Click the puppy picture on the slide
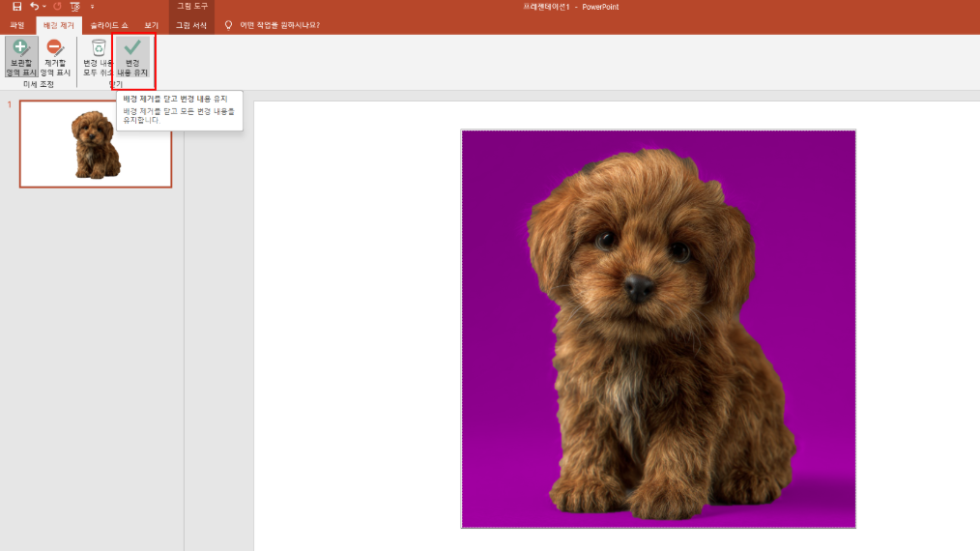Screen dimensions: 980x551 [x=658, y=329]
